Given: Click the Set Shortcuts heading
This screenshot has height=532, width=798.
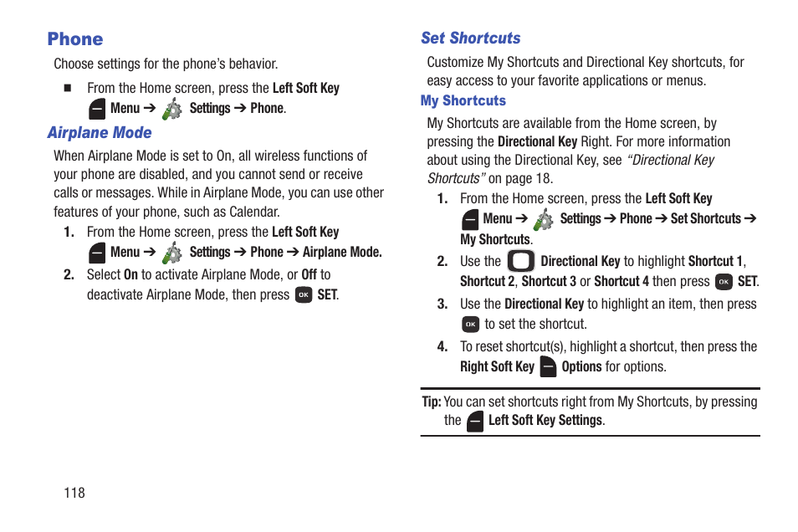Looking at the screenshot, I should [471, 38].
